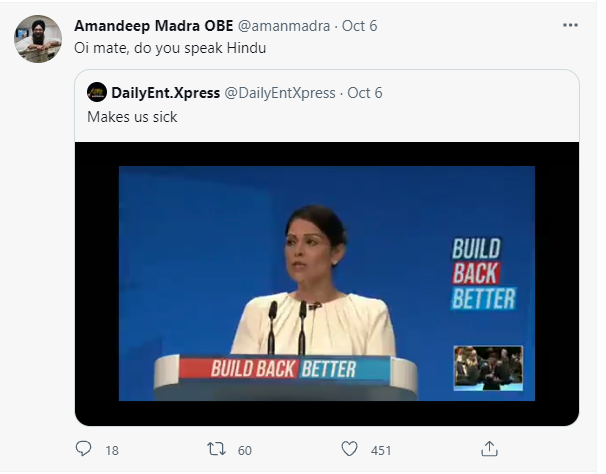The image size is (606, 474).
Task: Click the retweet arrows icon
Action: coord(217,449)
